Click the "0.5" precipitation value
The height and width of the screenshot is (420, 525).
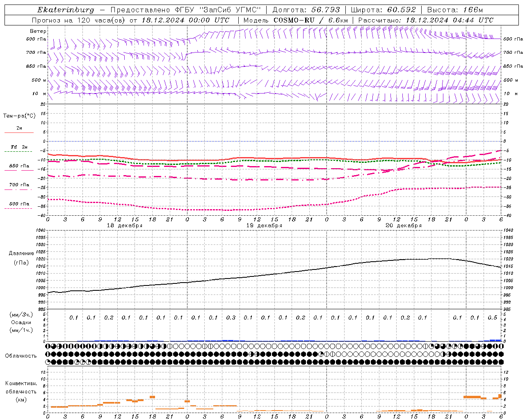492,317
